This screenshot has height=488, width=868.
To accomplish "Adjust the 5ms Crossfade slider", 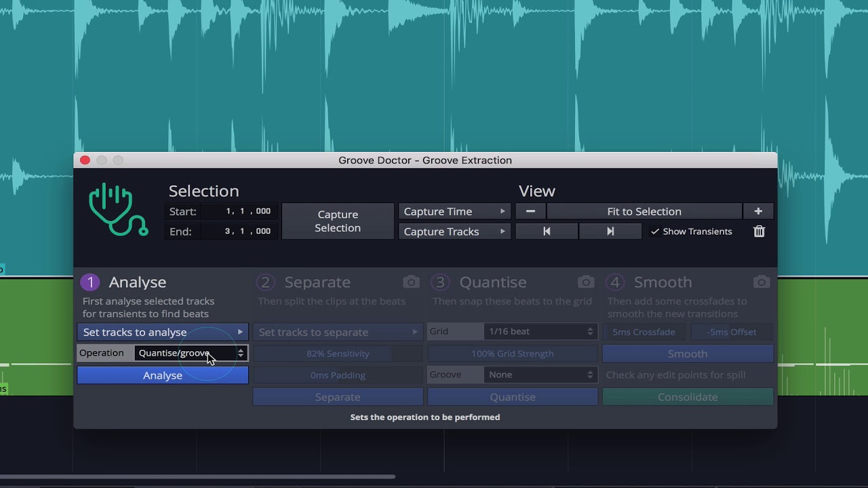I will [x=644, y=332].
